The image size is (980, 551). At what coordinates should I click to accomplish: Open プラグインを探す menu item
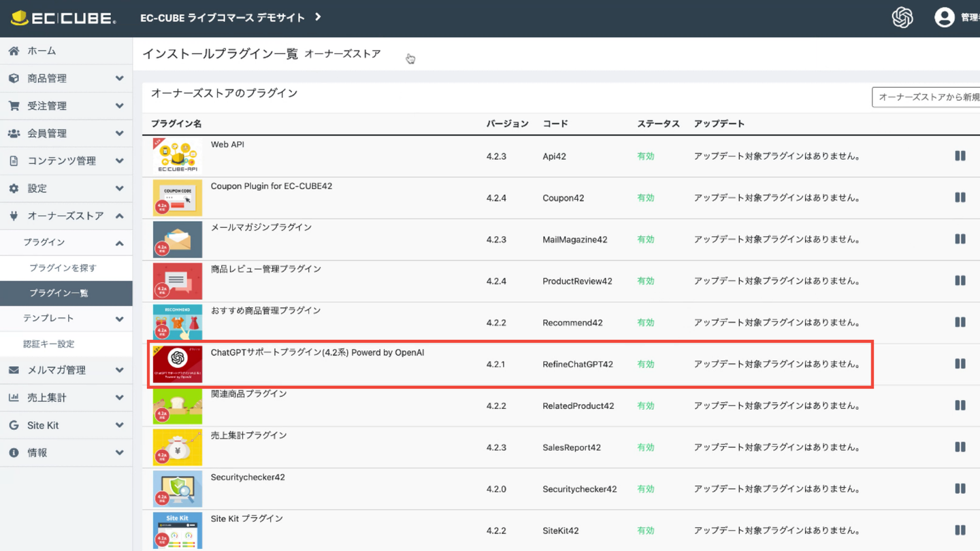click(x=63, y=268)
